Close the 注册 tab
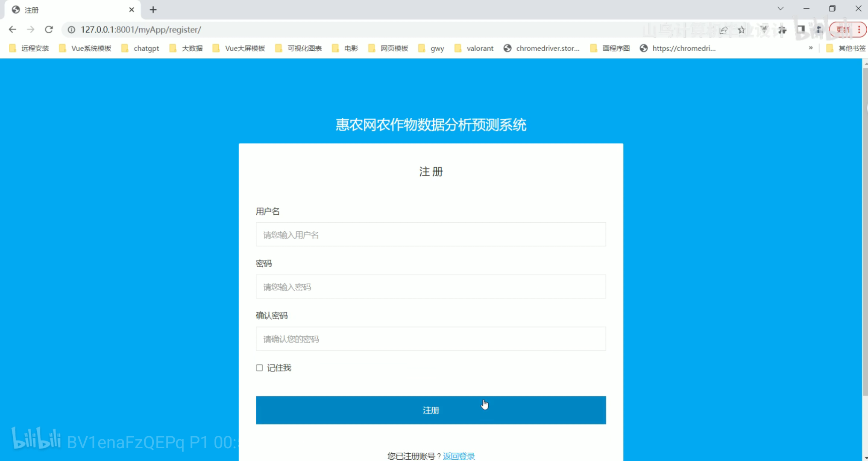The width and height of the screenshot is (868, 461). click(132, 9)
